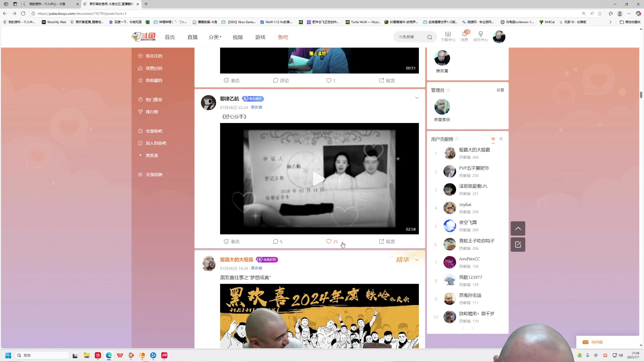Switch contribution ranking to 月 tab
This screenshot has width=644, height=362.
coord(501,139)
